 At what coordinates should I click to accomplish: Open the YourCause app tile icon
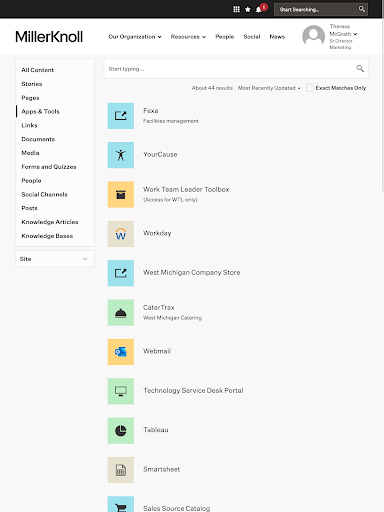pyautogui.click(x=121, y=155)
